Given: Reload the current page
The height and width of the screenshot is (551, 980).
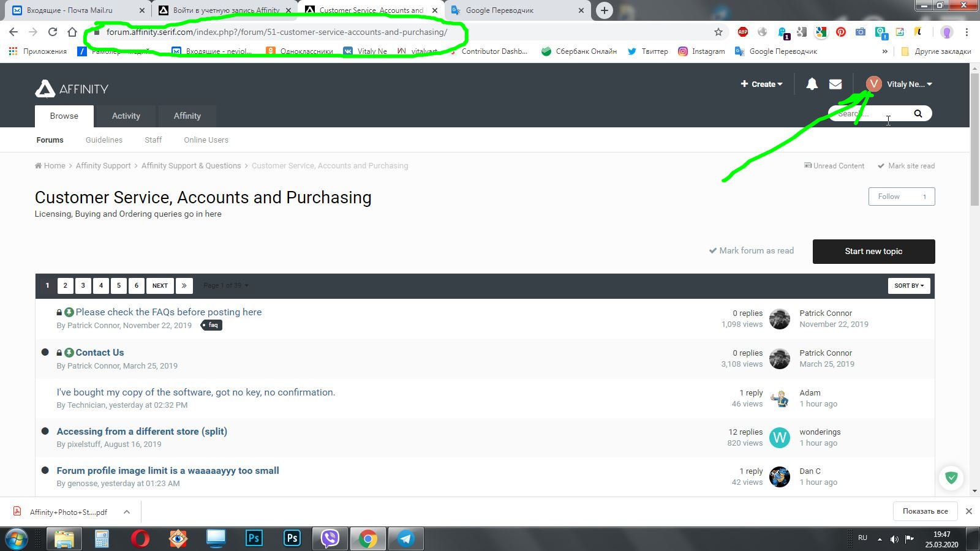Looking at the screenshot, I should pos(53,32).
